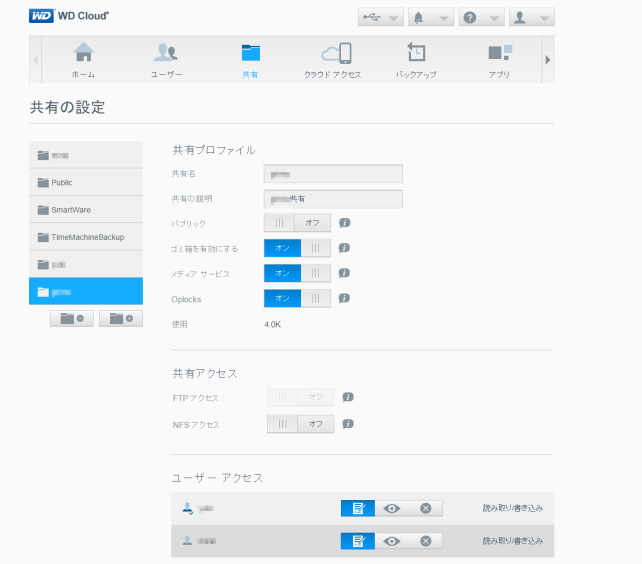Toggle the パブリック switch
This screenshot has height=564, width=642.
click(x=297, y=223)
